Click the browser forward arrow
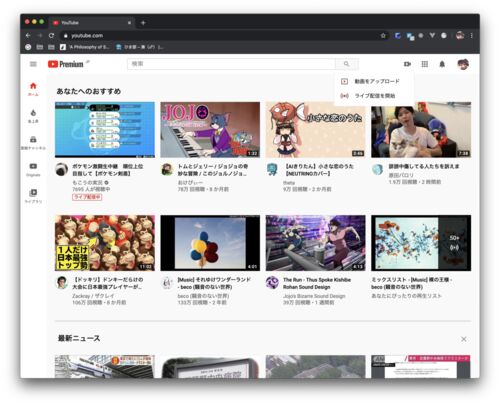Screen dimensions: 500x405 point(40,35)
